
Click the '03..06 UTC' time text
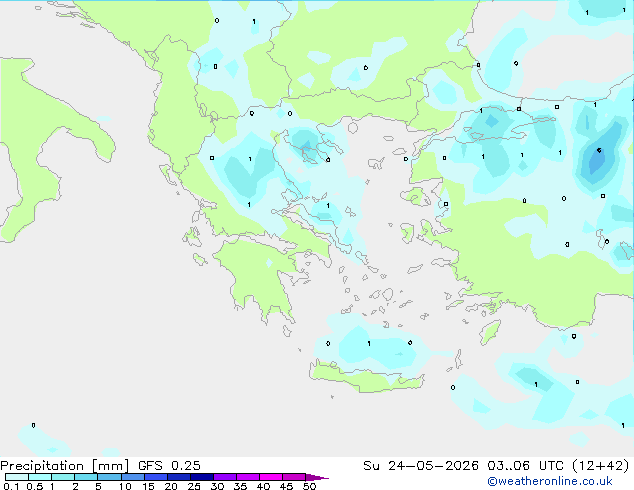[x=525, y=466]
